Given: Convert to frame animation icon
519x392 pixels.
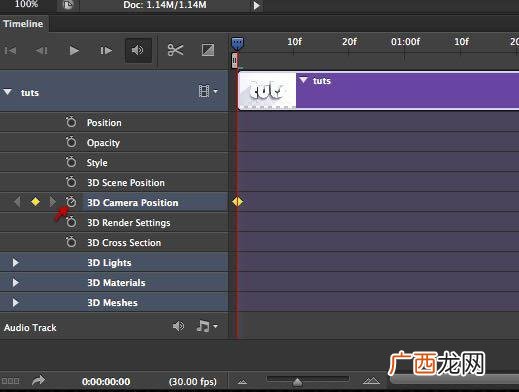Looking at the screenshot, I should click(x=11, y=381).
